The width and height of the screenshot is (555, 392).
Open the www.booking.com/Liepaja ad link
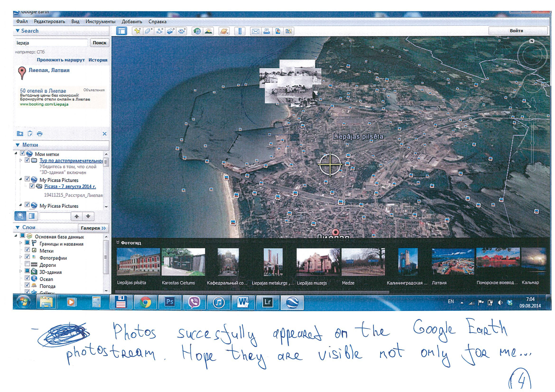coord(44,104)
